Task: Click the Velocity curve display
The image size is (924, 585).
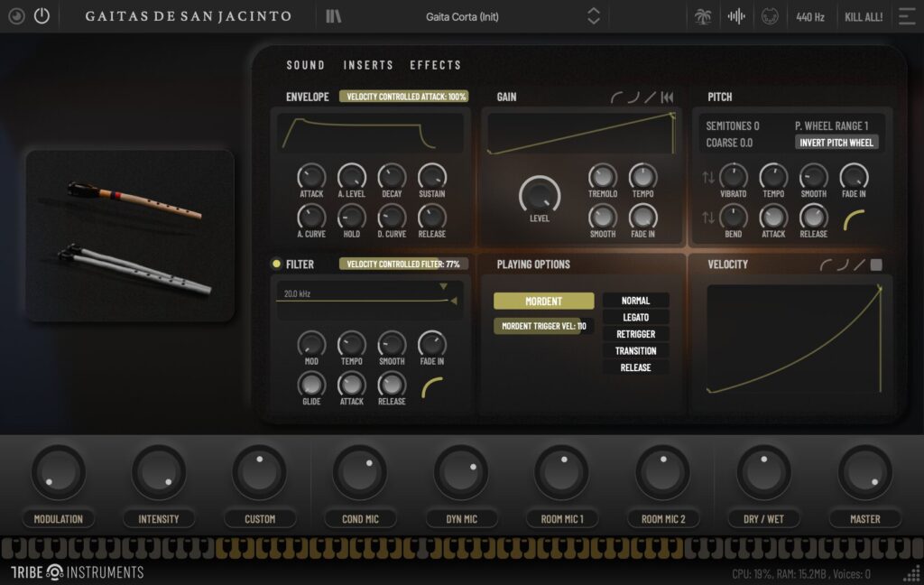Action: tap(794, 339)
